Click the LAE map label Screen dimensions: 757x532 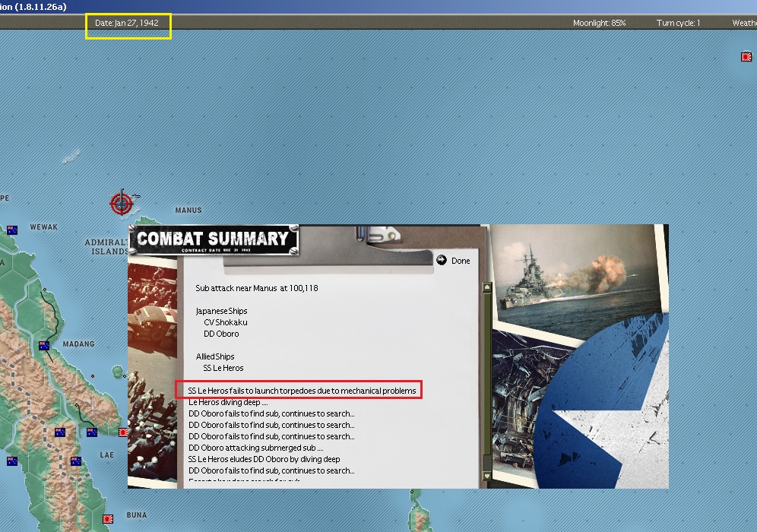tap(106, 454)
